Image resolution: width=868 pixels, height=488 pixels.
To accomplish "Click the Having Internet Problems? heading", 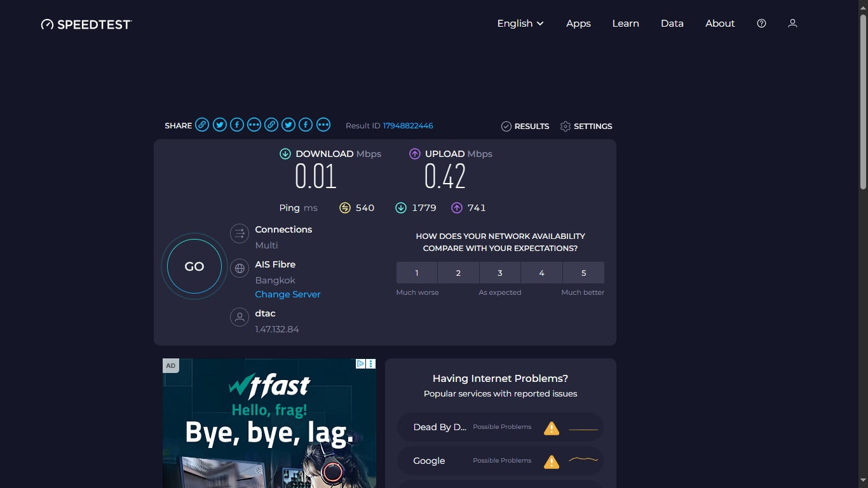I will coord(500,379).
